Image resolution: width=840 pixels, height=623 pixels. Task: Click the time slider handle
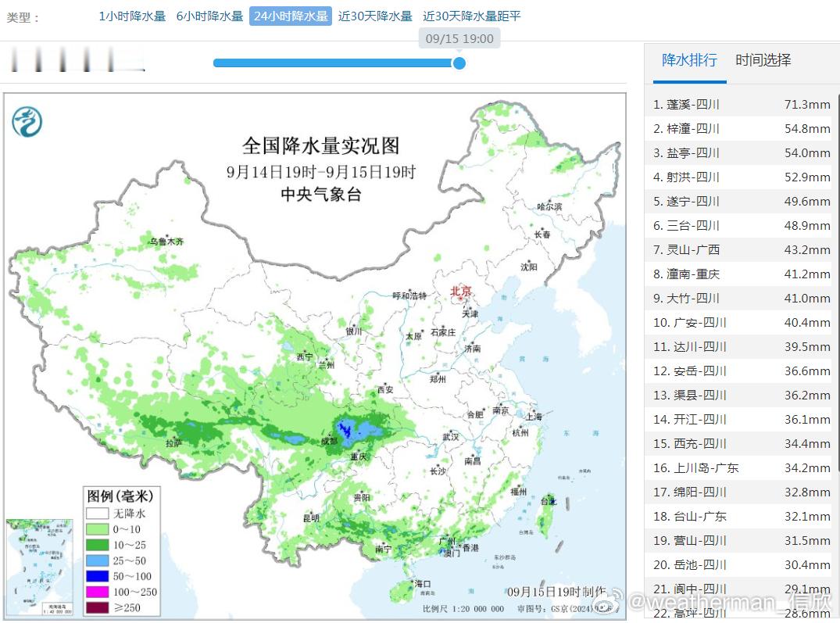pyautogui.click(x=459, y=63)
